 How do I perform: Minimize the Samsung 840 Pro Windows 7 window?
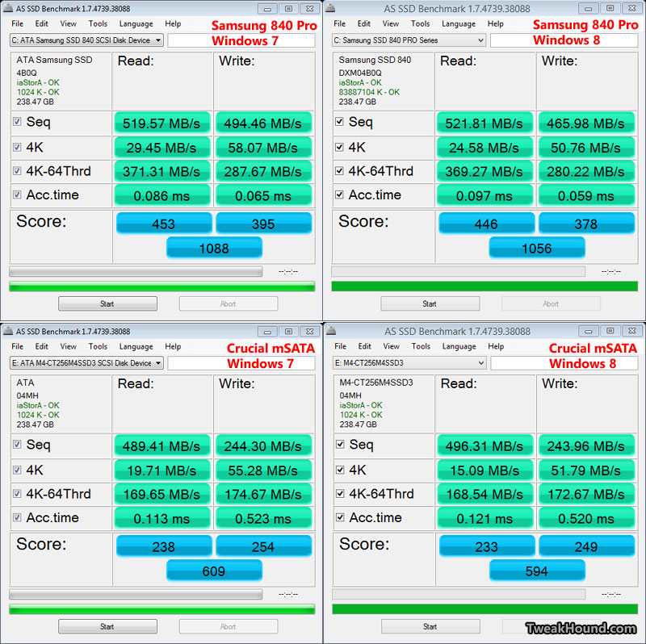coord(267,9)
